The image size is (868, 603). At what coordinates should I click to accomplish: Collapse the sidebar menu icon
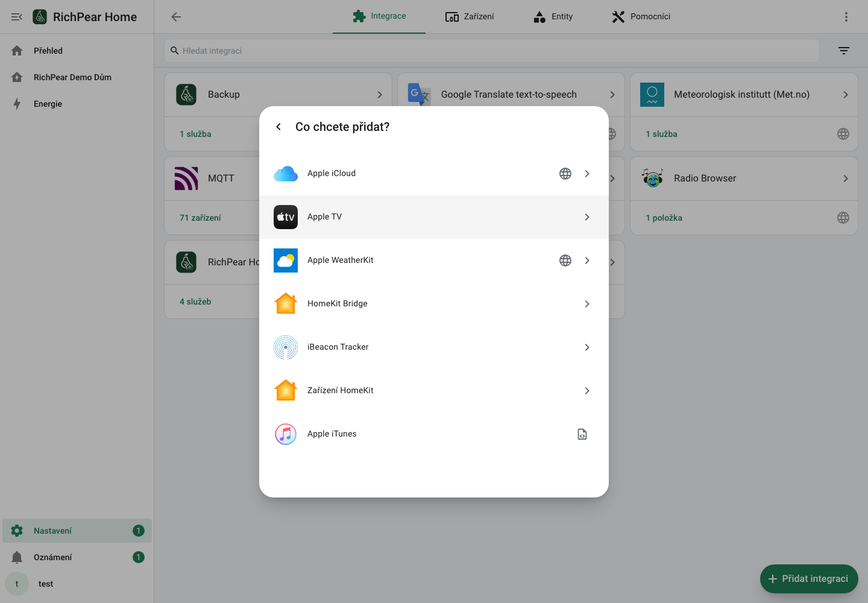17,17
